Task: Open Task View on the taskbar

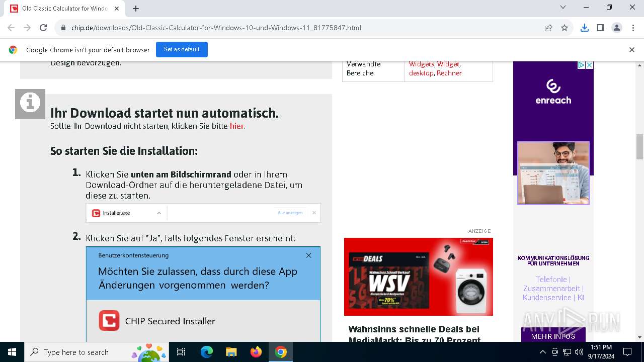Action: (x=181, y=352)
